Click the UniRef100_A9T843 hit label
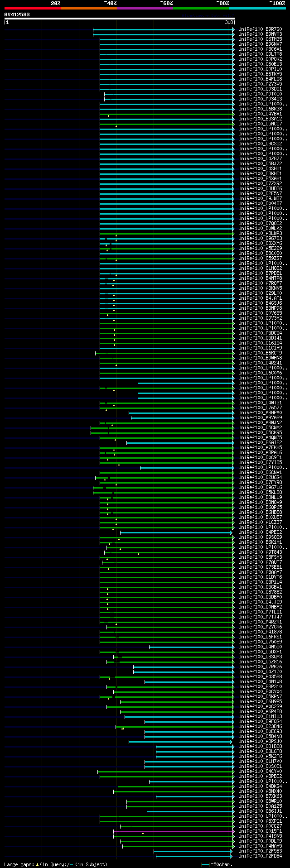290x868 pixels. (260, 552)
